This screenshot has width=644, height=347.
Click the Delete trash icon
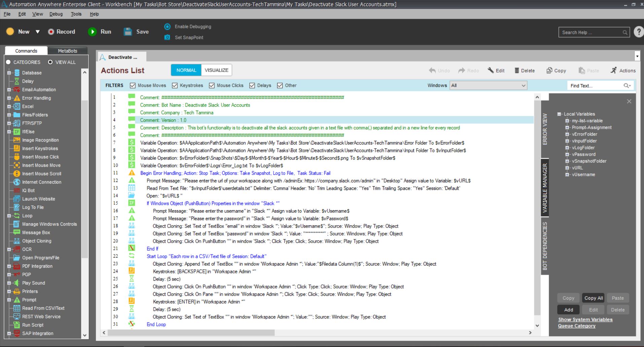tap(517, 71)
